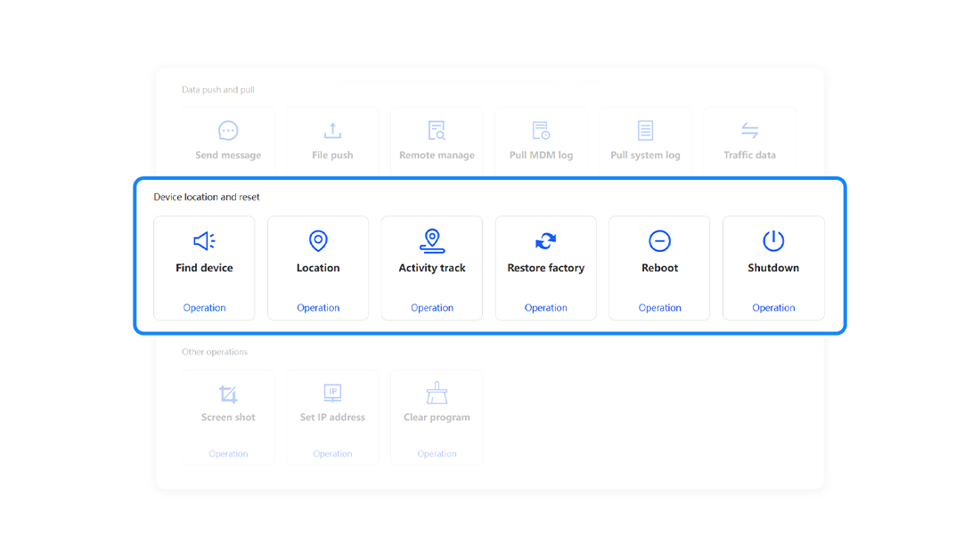Open the Remote manage icon
Screen dimensions: 980x552
click(x=437, y=131)
